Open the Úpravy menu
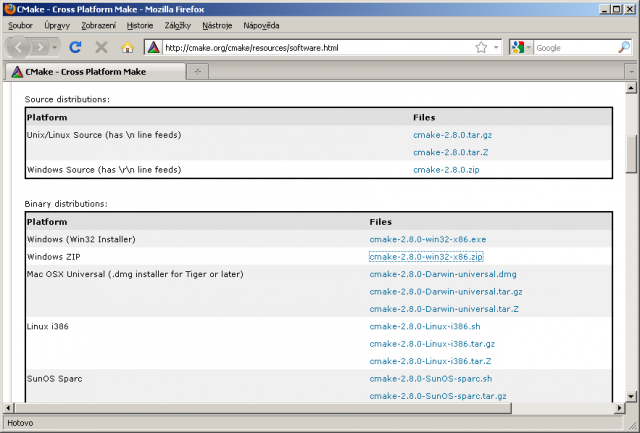 [x=57, y=25]
